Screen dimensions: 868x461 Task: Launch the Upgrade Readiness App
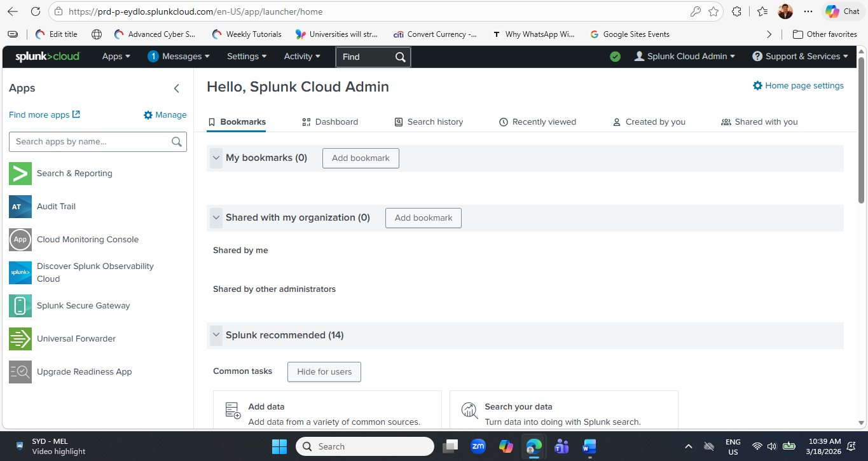pyautogui.click(x=83, y=371)
